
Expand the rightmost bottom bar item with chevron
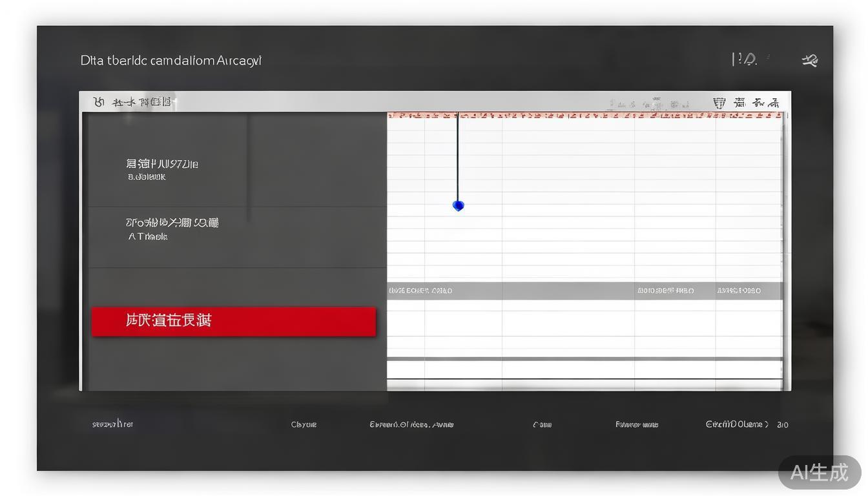(x=737, y=424)
